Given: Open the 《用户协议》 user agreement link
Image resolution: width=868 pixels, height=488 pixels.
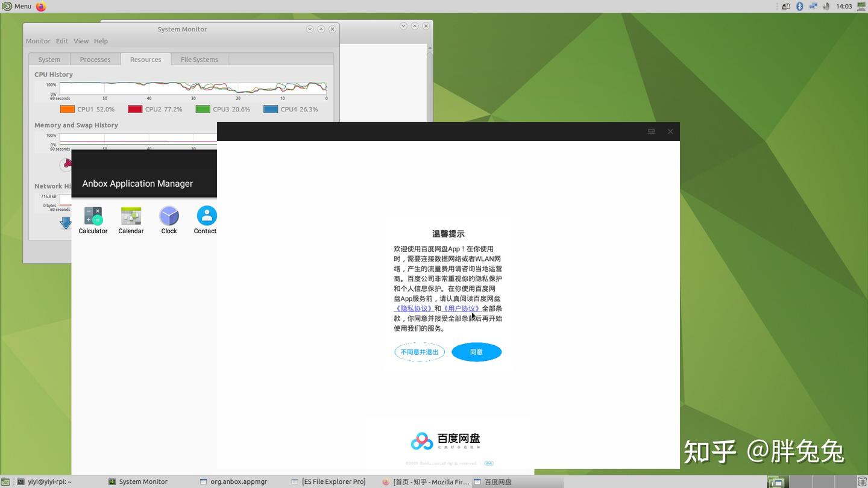Looking at the screenshot, I should coord(461,308).
